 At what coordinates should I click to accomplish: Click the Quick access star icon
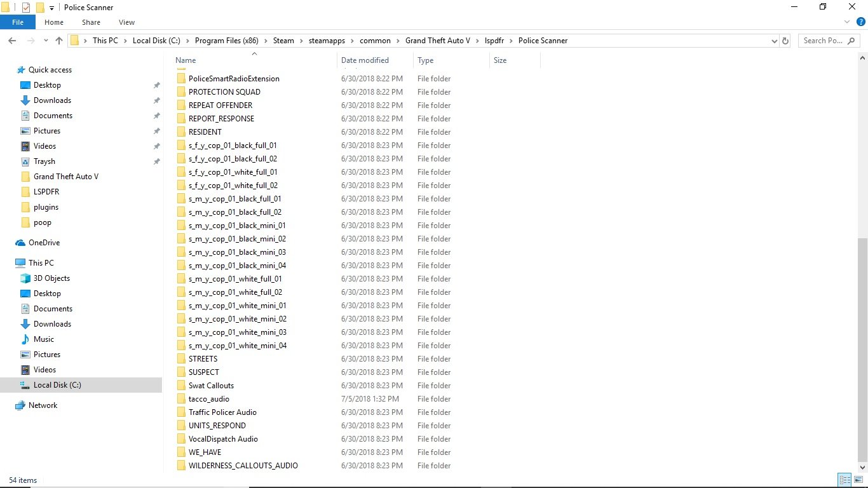tap(21, 70)
